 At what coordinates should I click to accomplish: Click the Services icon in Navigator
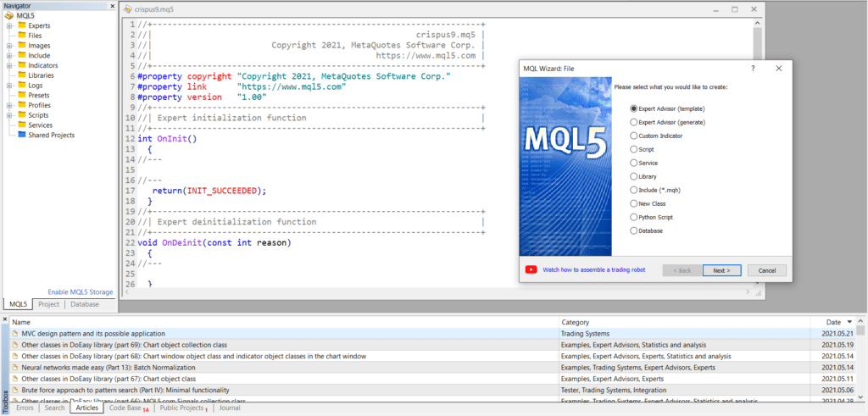pyautogui.click(x=22, y=125)
